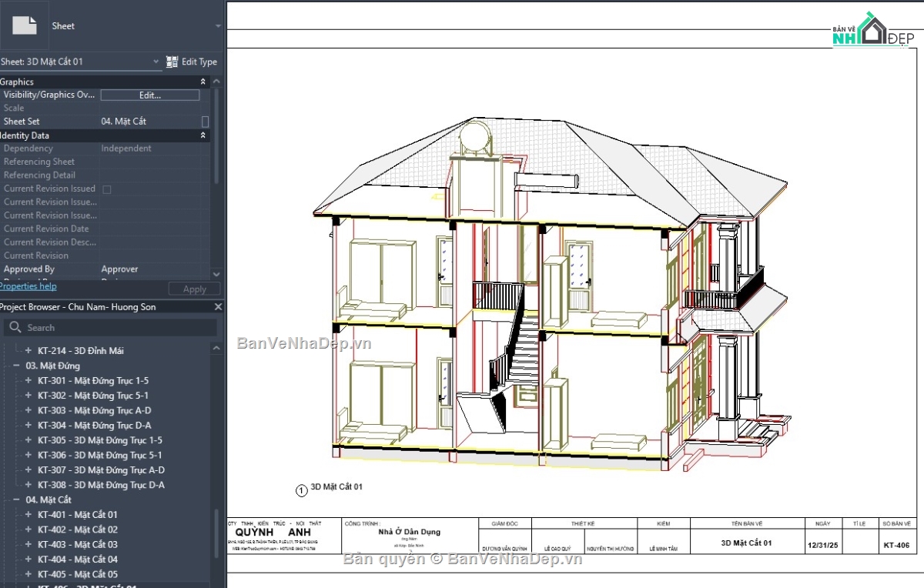Click the Project Browser - Chu Nam- Huong Son title

point(78,307)
